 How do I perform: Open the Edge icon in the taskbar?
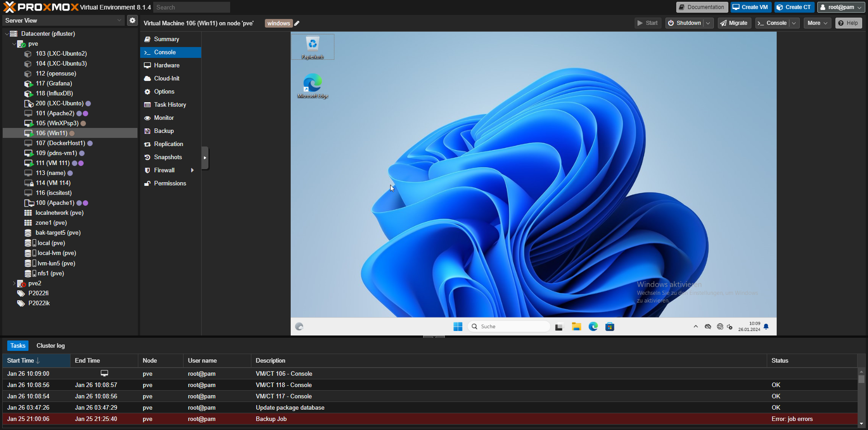pos(593,326)
